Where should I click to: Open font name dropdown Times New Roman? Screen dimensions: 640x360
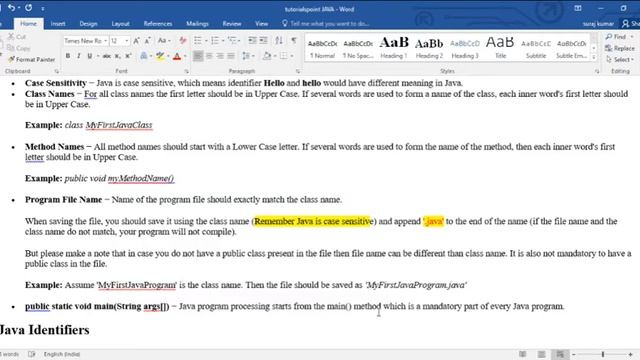pyautogui.click(x=106, y=41)
